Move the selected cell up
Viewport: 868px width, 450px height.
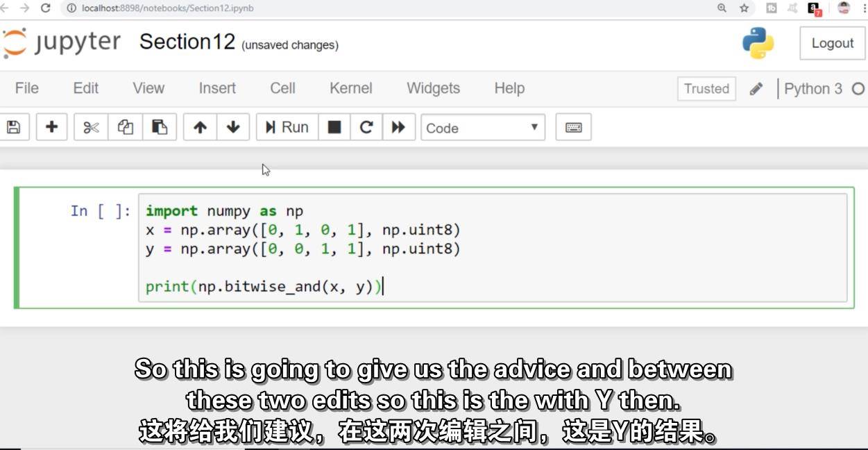coord(200,127)
